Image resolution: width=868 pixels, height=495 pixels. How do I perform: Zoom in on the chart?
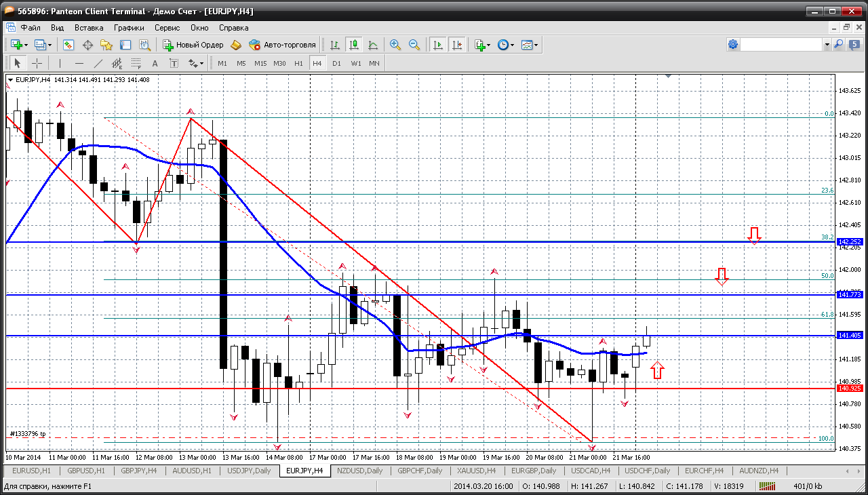pyautogui.click(x=395, y=45)
